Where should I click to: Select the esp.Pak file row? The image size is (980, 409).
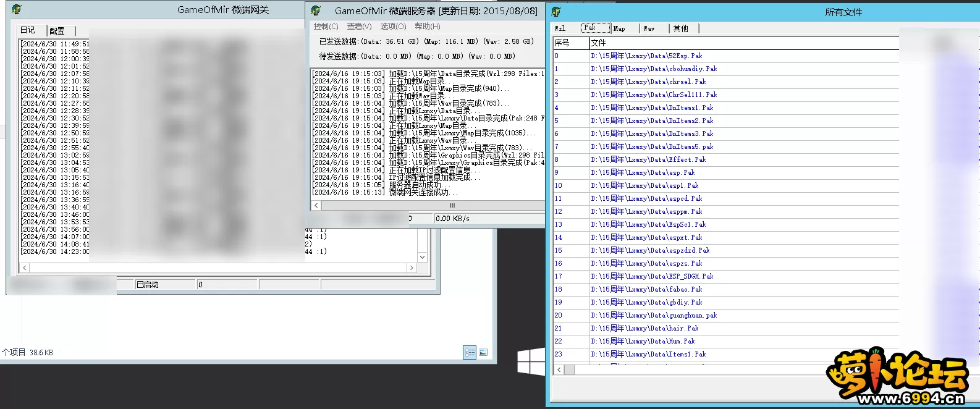point(726,172)
